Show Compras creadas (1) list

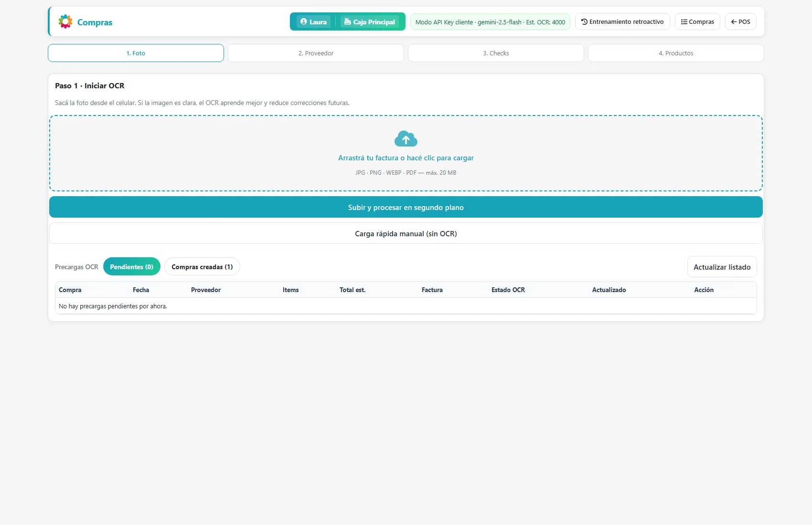pyautogui.click(x=202, y=267)
